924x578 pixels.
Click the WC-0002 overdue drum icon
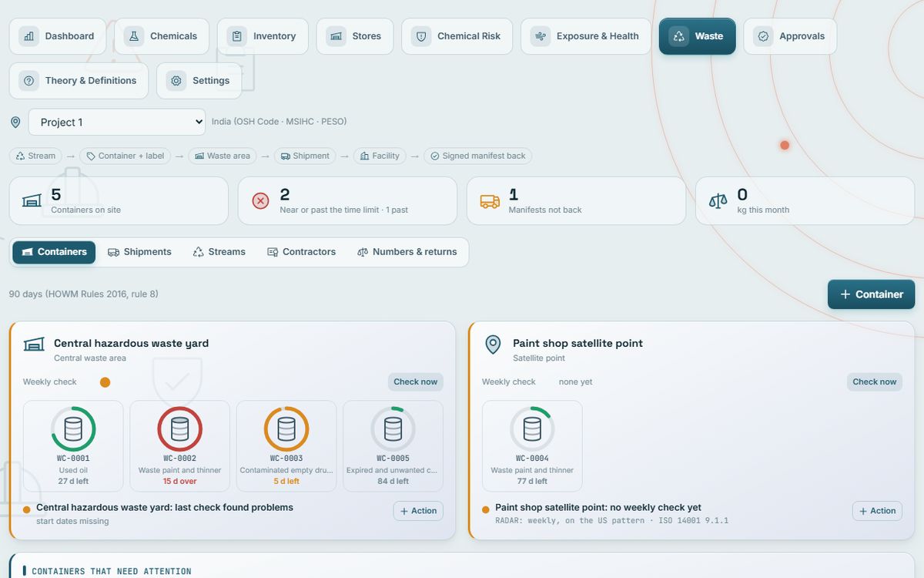pyautogui.click(x=179, y=428)
